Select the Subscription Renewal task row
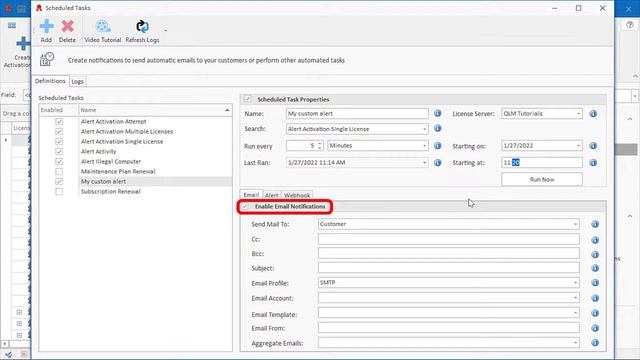 pyautogui.click(x=136, y=191)
